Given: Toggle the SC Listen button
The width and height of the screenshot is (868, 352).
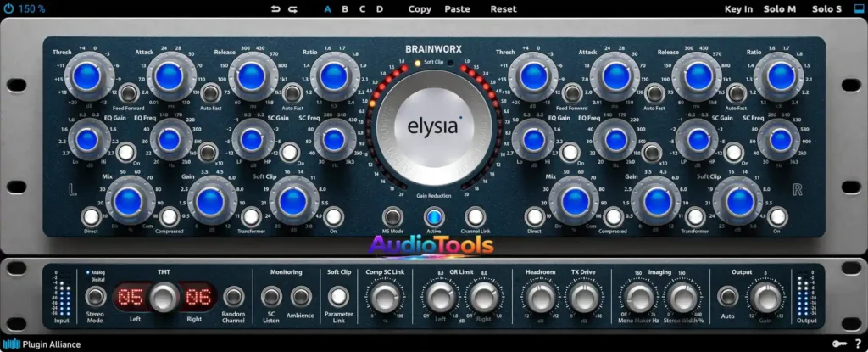Looking at the screenshot, I should [x=271, y=297].
